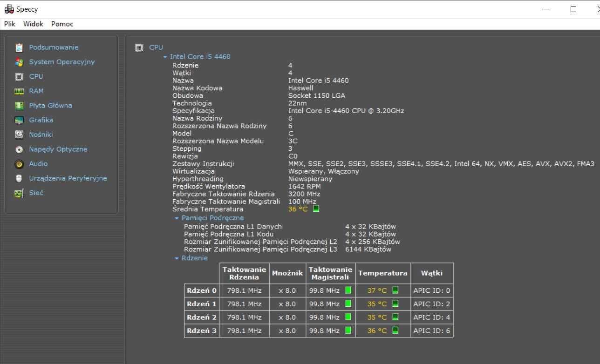Select the RAM section in sidebar
The width and height of the screenshot is (600, 364).
click(x=36, y=91)
